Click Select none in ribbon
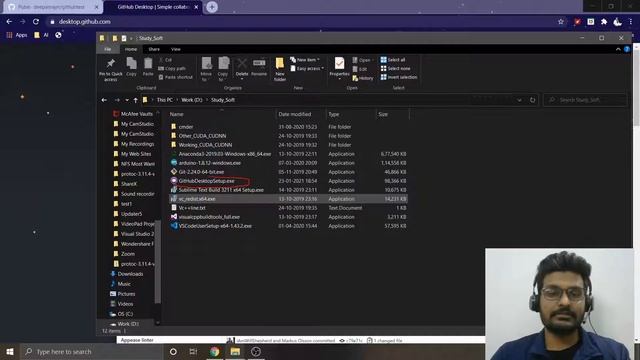 click(x=395, y=69)
